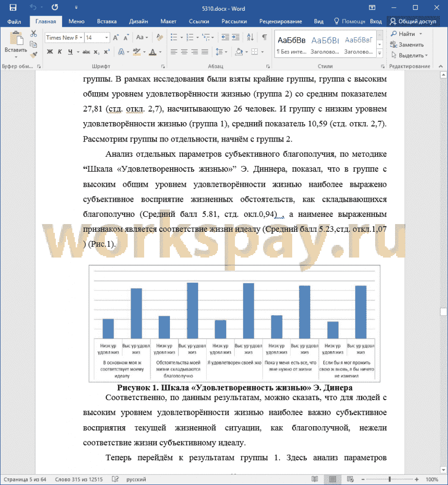Redo or repeat the last action

(55, 7)
